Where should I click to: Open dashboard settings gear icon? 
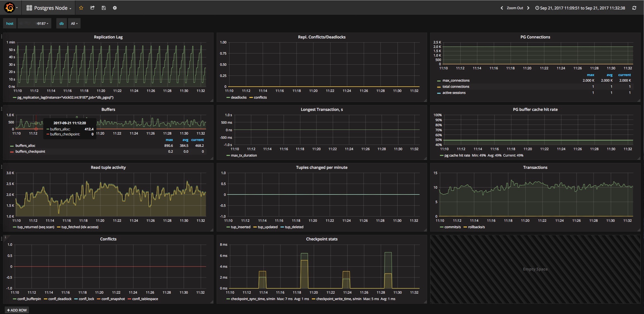115,8
